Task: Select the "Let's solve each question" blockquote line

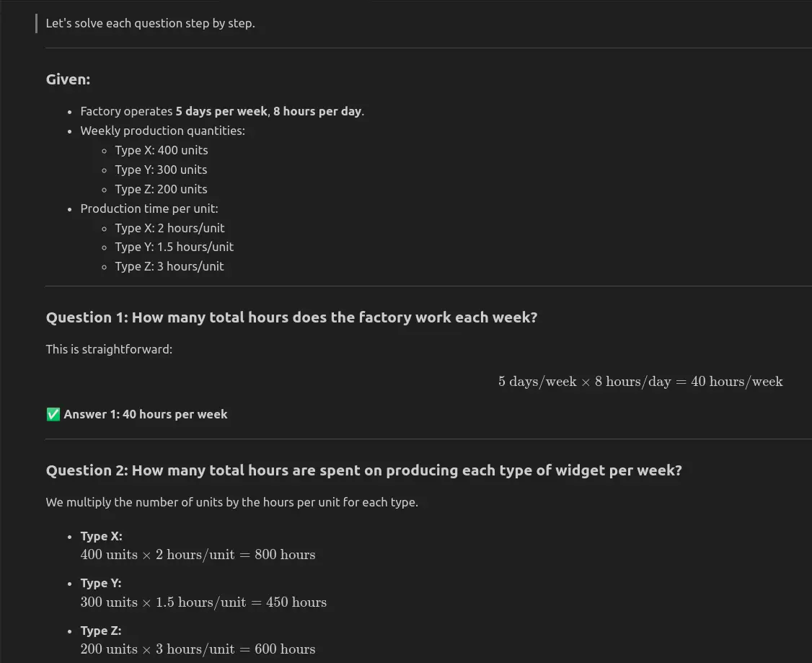Action: (x=150, y=23)
